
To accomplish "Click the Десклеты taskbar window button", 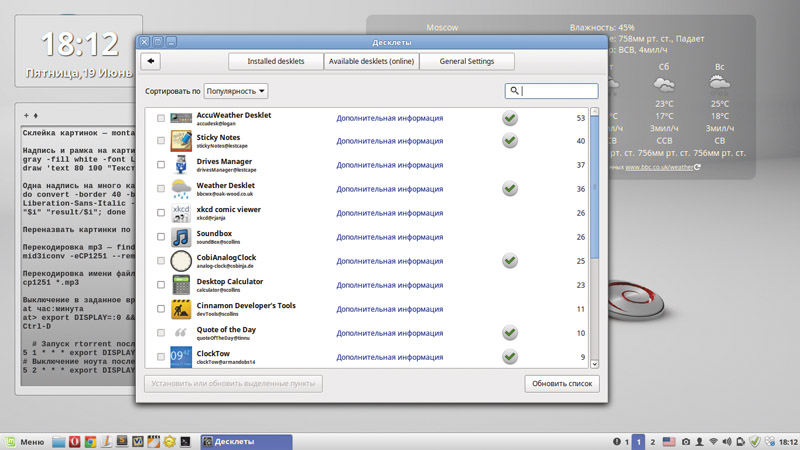I will pos(246,441).
